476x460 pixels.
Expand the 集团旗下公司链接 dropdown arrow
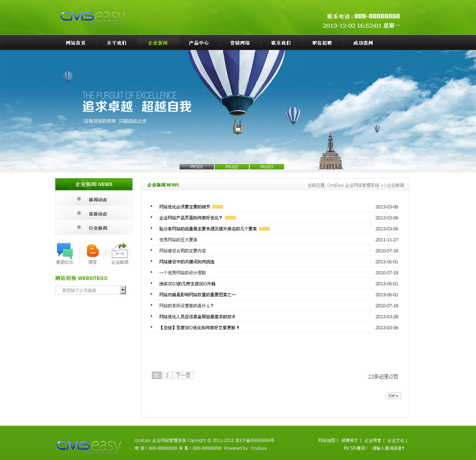pos(123,290)
